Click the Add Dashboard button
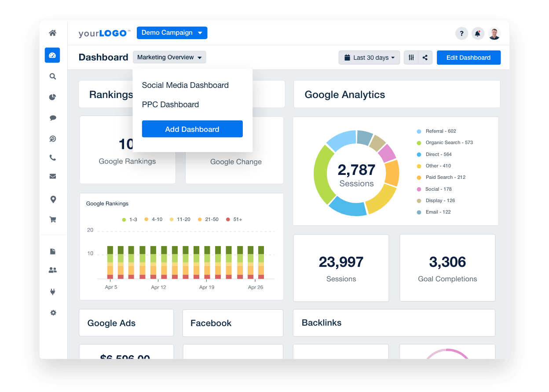The image size is (549, 392). [192, 129]
